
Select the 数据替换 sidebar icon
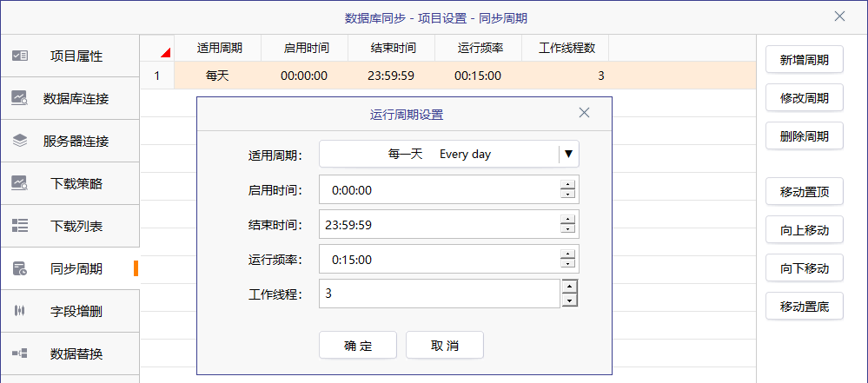pos(20,353)
